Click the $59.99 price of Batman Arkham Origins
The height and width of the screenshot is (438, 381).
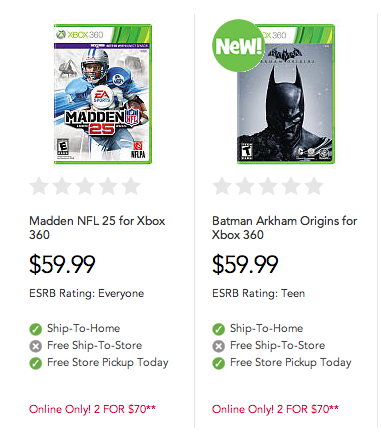245,264
